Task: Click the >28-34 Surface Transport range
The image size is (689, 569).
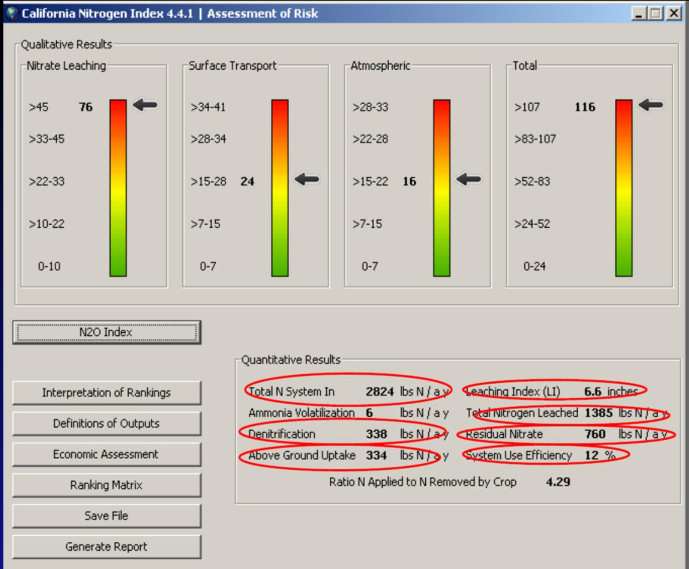Action: coord(208,139)
